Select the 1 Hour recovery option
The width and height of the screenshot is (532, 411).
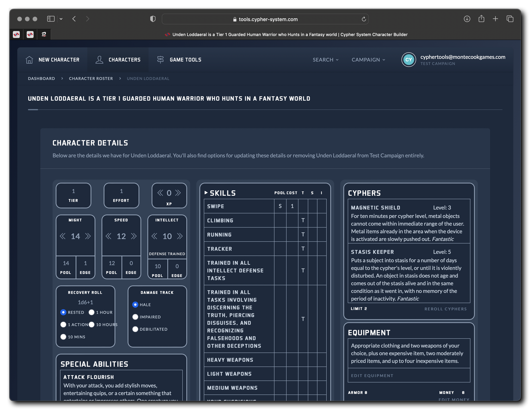92,312
